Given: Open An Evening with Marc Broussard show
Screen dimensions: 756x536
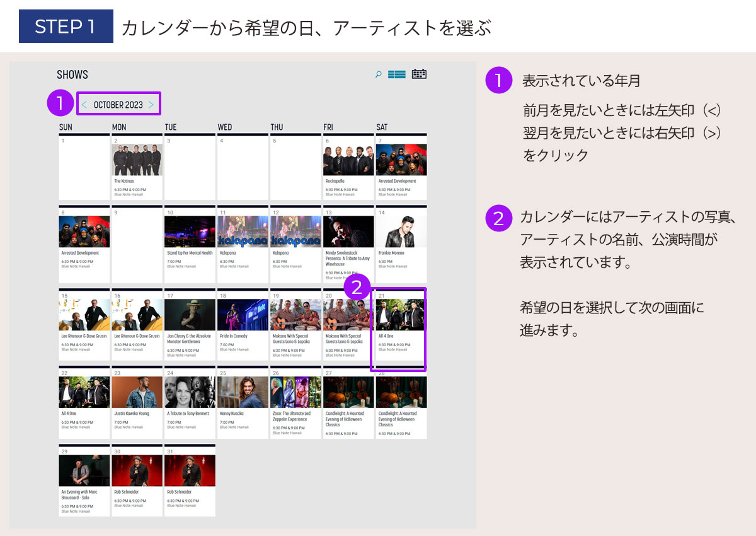Looking at the screenshot, I should [x=84, y=470].
